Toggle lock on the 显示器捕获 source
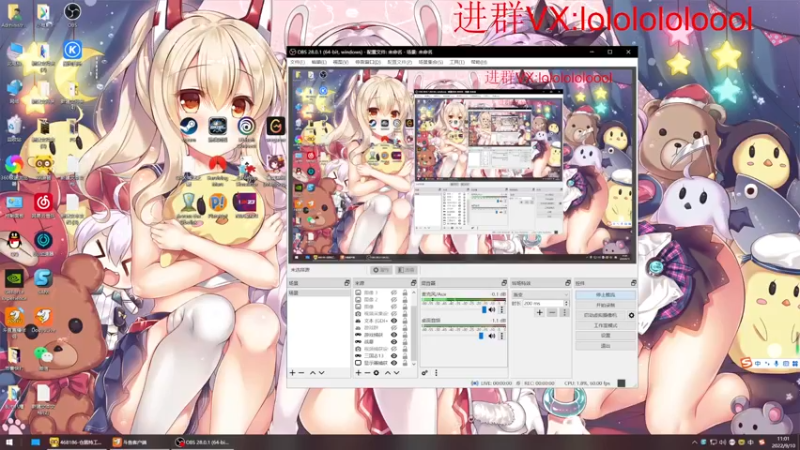Screen dimensions: 800x450 point(405,363)
